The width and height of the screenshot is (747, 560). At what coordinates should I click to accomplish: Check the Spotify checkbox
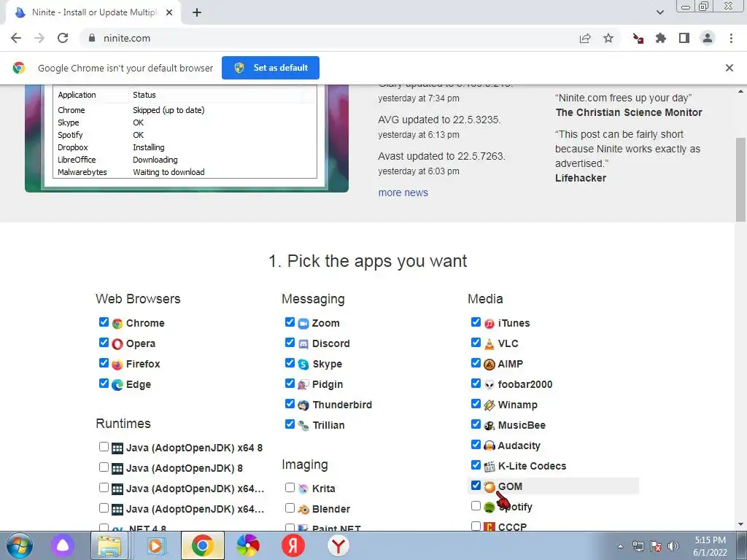pos(476,506)
